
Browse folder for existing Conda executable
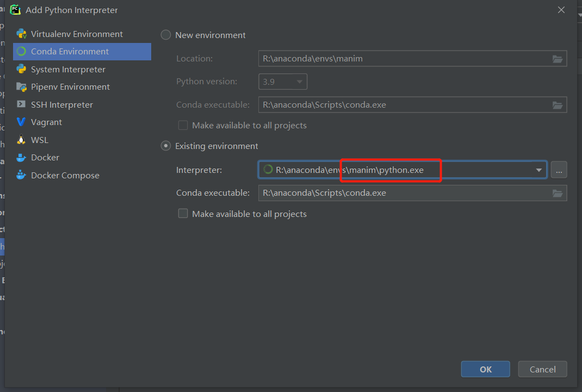(557, 193)
